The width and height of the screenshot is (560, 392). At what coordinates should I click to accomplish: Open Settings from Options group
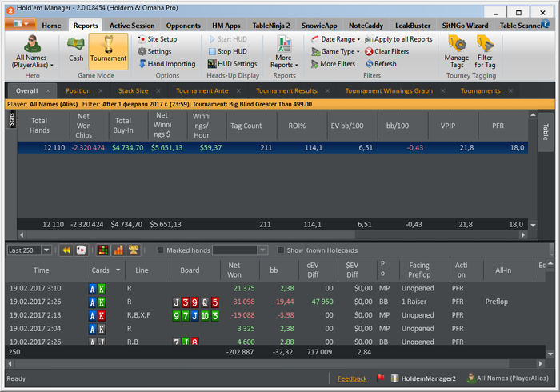[x=154, y=51]
